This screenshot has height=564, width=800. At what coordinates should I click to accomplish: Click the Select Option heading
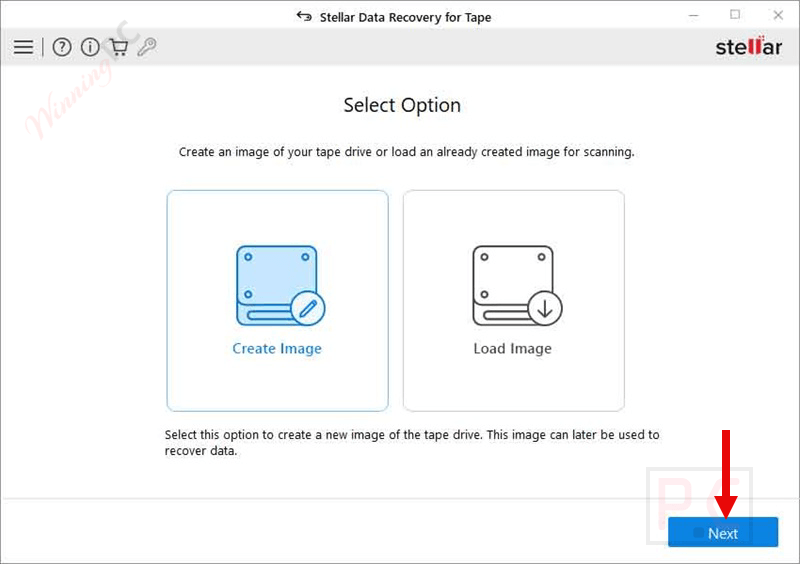402,106
